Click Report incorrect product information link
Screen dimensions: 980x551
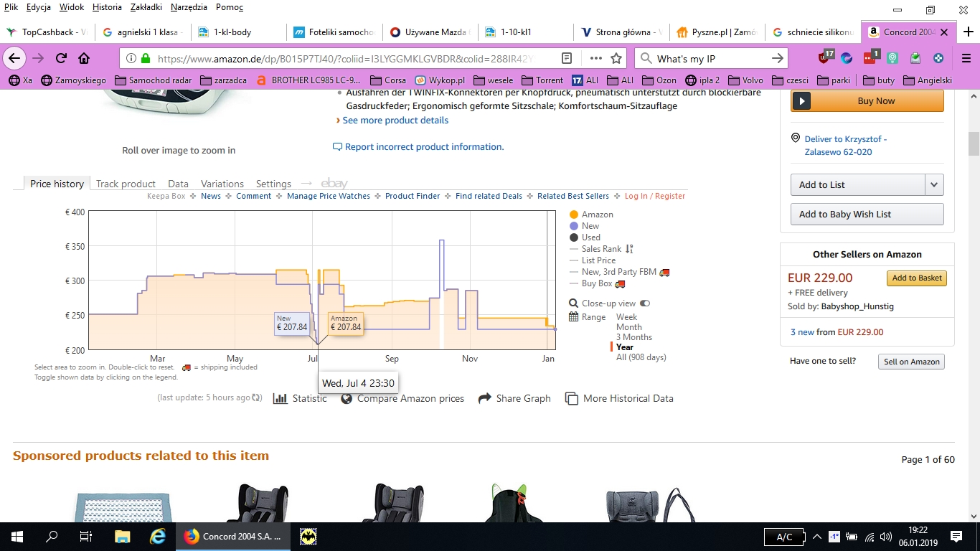[x=424, y=147]
